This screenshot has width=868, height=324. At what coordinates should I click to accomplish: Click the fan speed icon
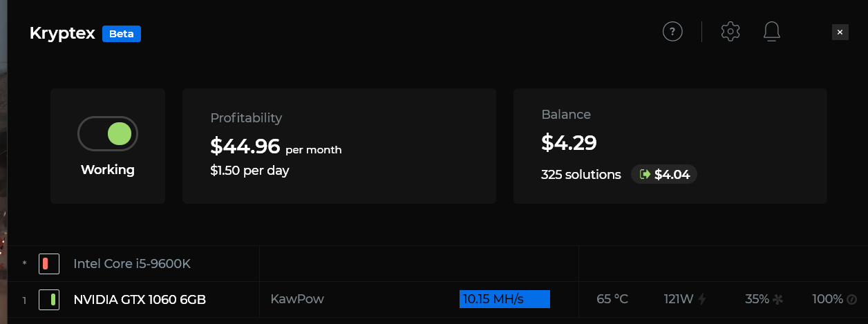coord(778,299)
